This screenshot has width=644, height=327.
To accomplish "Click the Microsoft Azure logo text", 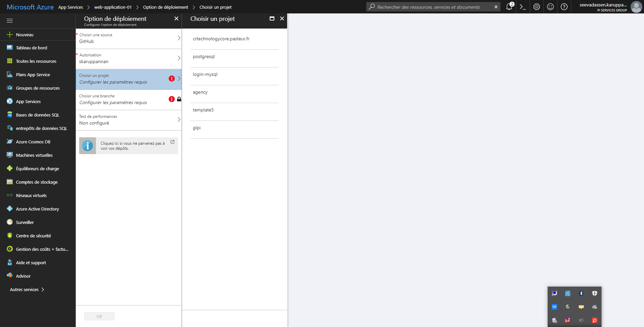I will (30, 7).
